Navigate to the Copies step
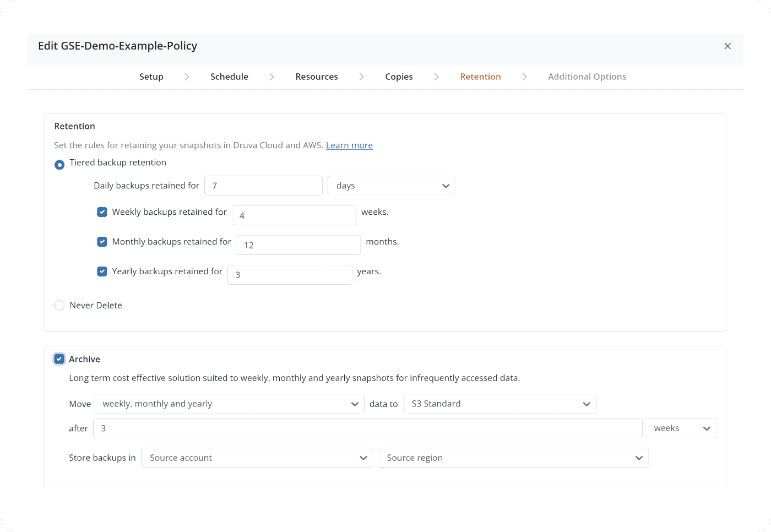The width and height of the screenshot is (771, 532). click(x=399, y=77)
